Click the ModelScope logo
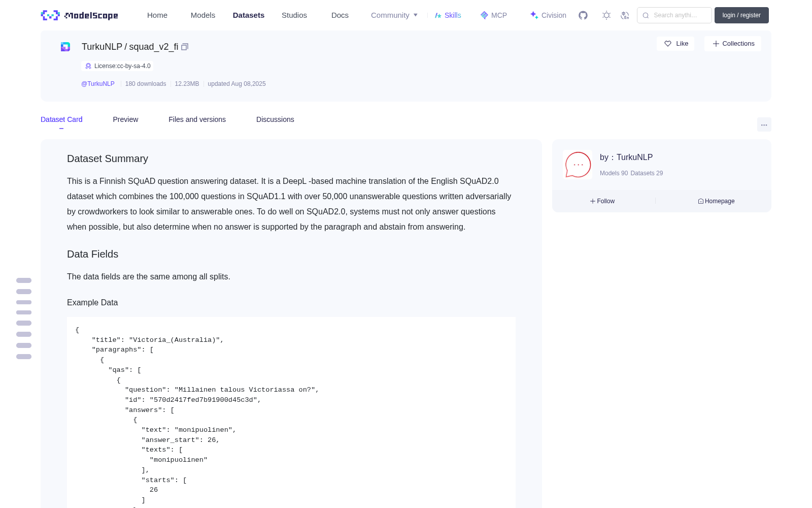Screen dimensions: 812x508 tap(79, 15)
